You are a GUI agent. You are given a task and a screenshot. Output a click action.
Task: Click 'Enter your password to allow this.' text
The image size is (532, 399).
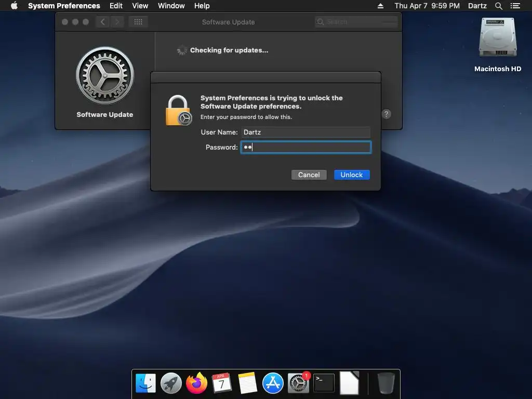(x=246, y=117)
